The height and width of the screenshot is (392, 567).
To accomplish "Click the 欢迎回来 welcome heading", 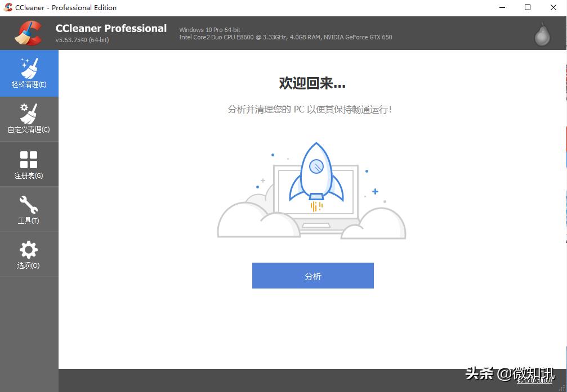I will pos(311,83).
